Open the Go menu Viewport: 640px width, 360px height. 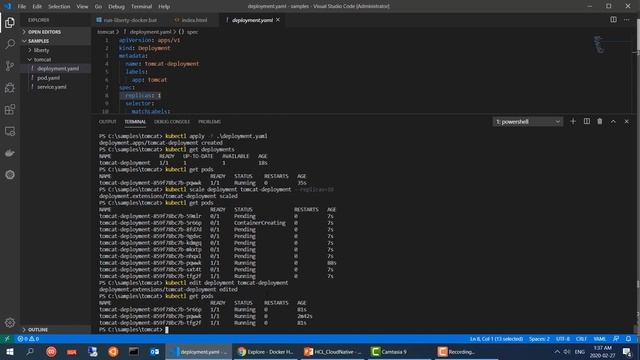98,6
